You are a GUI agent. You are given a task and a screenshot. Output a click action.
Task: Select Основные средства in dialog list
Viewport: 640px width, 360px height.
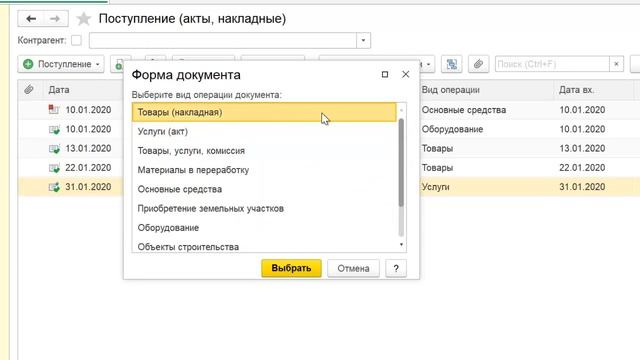[264, 189]
